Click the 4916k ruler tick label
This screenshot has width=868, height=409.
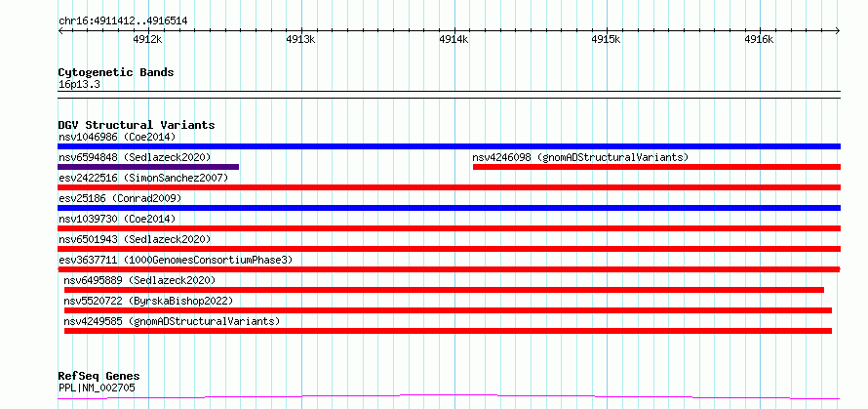click(760, 40)
